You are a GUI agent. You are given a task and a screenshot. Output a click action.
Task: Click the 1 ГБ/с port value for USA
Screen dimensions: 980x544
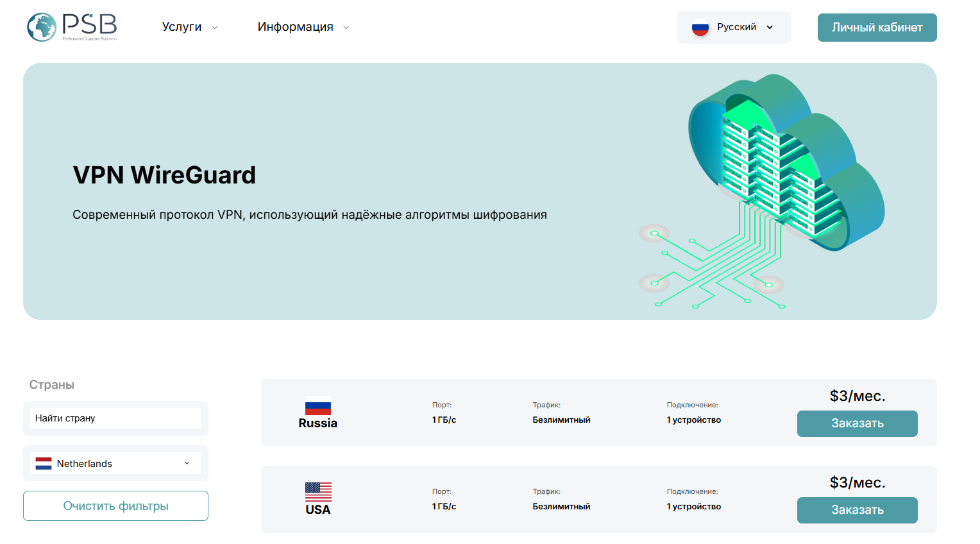(x=444, y=507)
